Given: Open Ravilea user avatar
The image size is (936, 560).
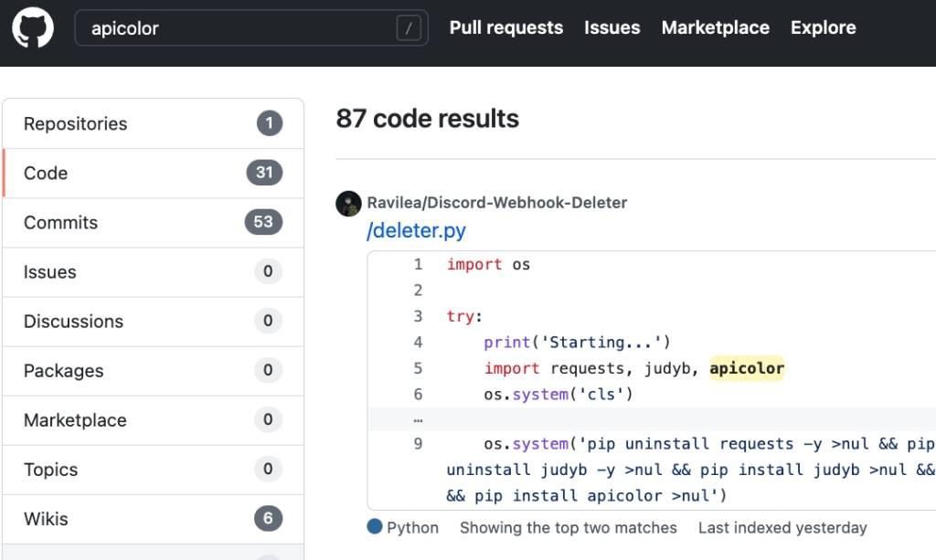Looking at the screenshot, I should (x=348, y=204).
